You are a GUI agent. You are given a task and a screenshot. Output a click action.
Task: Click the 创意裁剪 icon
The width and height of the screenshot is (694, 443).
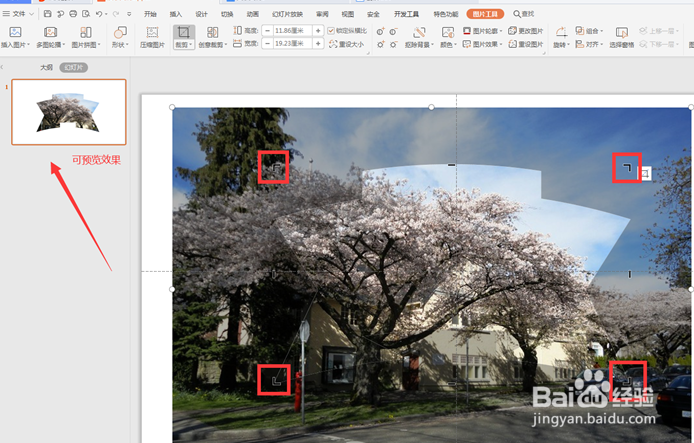(212, 32)
